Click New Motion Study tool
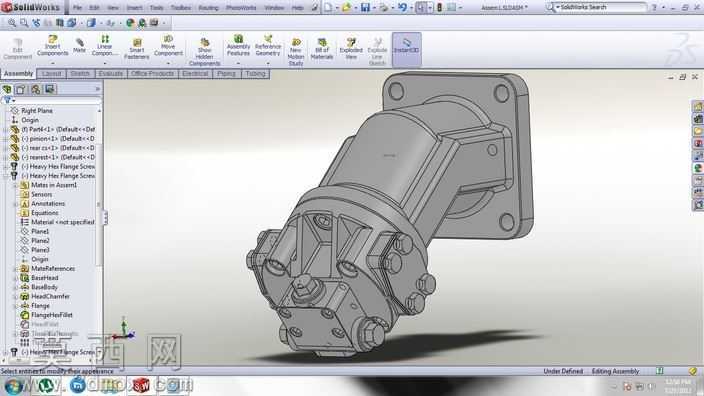The width and height of the screenshot is (704, 396). coord(296,52)
